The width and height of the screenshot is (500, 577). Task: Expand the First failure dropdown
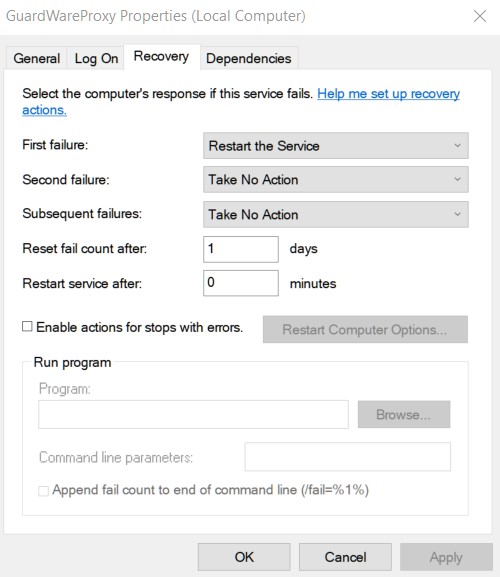tap(336, 146)
